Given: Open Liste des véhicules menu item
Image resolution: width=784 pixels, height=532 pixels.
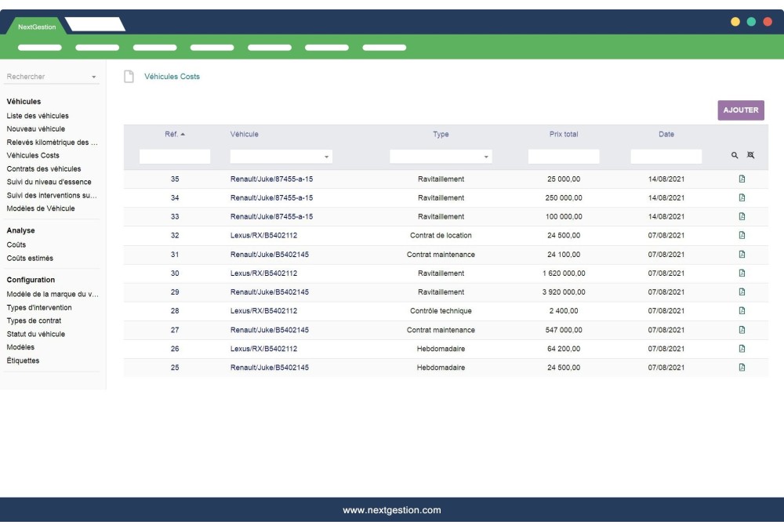Looking at the screenshot, I should point(38,116).
